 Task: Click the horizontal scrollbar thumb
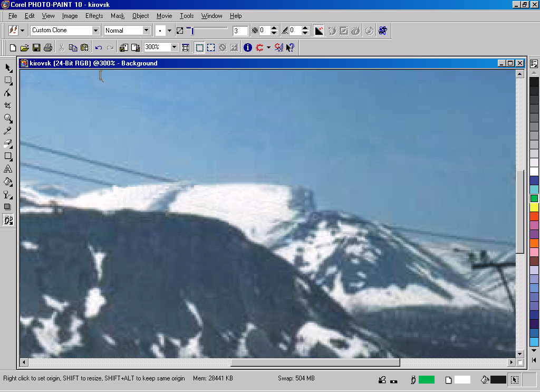[x=315, y=362]
